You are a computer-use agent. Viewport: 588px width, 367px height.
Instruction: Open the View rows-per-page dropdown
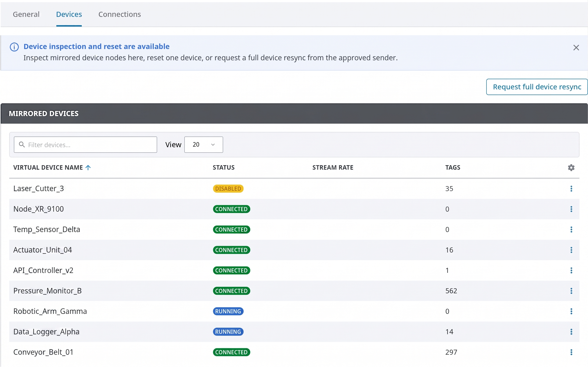click(x=203, y=145)
